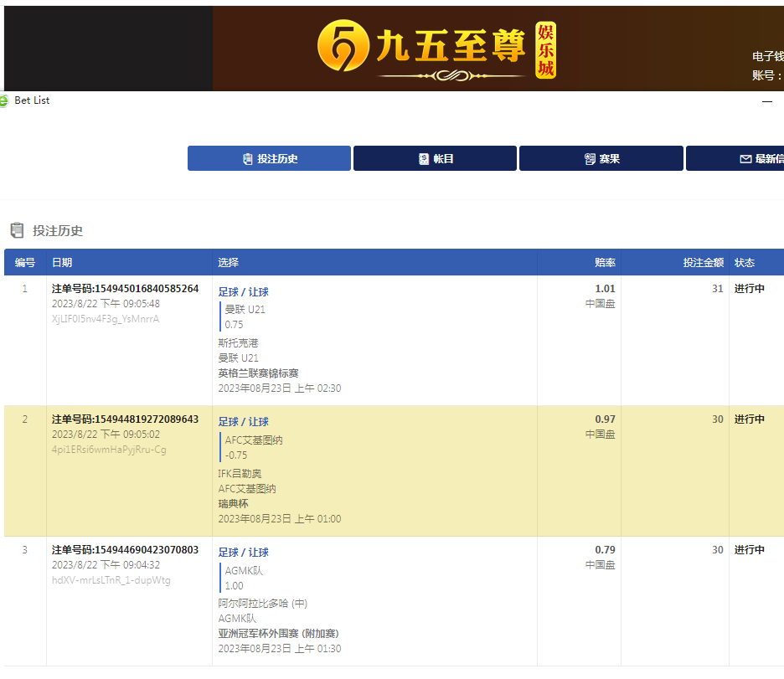Click the envelope icon for 最新信息
This screenshot has width=784, height=679.
(x=745, y=159)
